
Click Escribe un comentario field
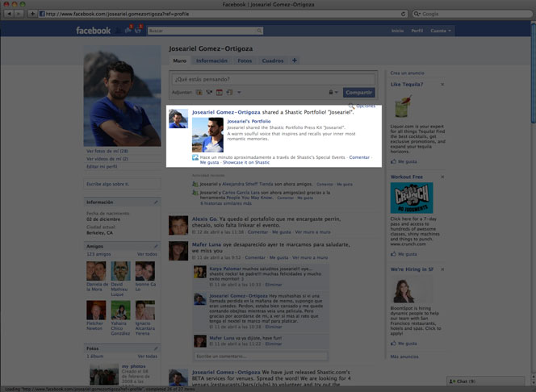[261, 357]
